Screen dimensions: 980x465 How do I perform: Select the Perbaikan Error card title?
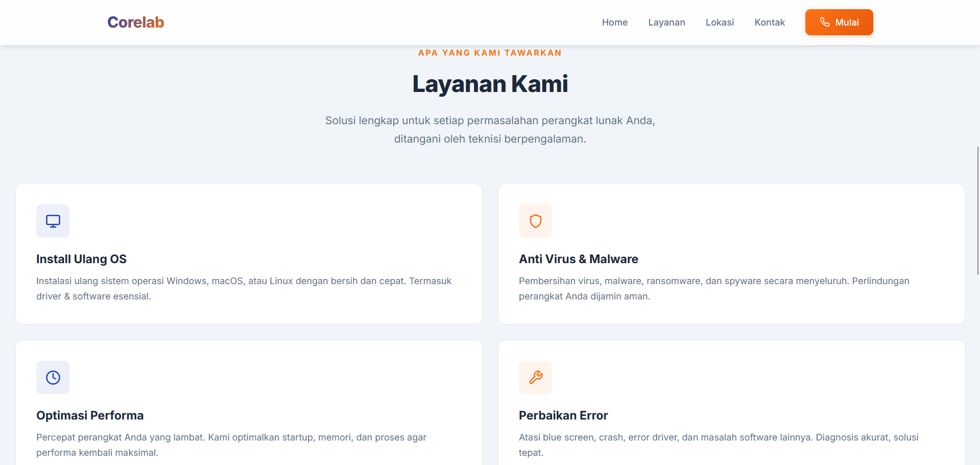(x=563, y=415)
